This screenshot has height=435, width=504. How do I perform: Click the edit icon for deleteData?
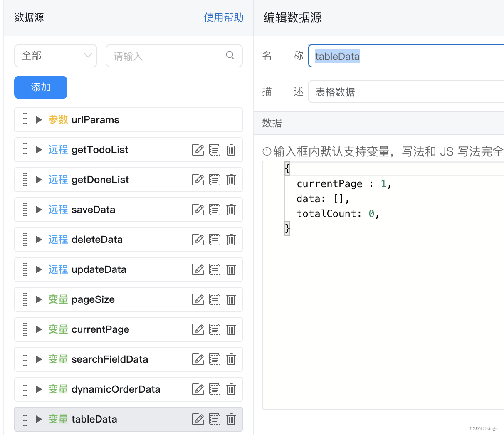pyautogui.click(x=198, y=240)
